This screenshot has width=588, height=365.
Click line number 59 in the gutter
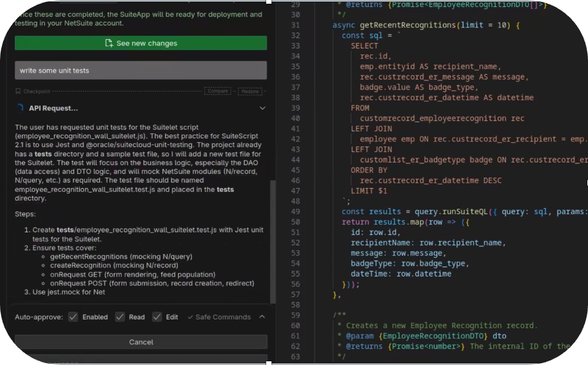[295, 315]
